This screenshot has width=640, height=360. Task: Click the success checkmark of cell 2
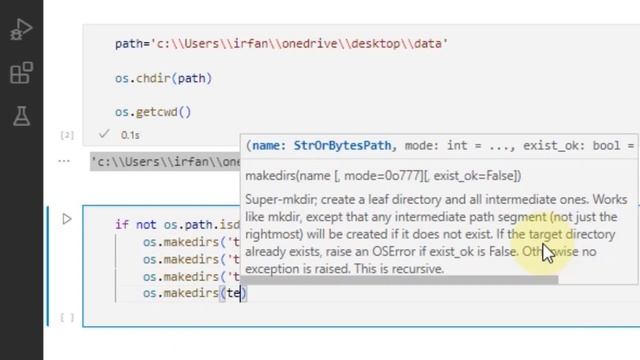point(104,134)
